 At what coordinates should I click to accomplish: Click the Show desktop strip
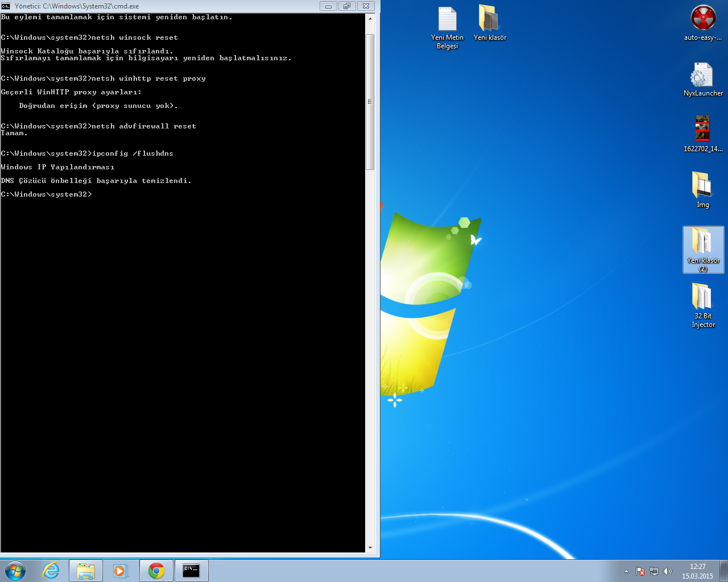[723, 571]
